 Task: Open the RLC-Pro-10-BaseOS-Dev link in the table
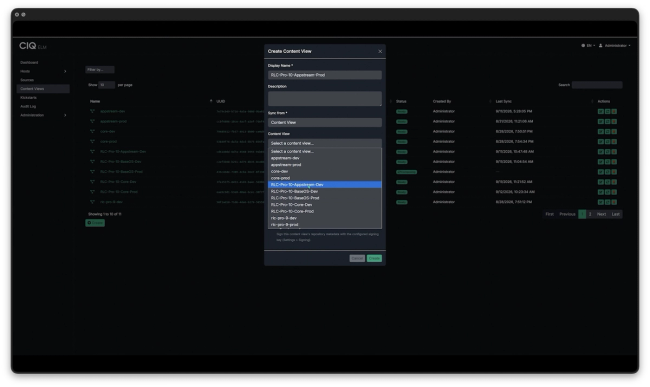point(120,162)
